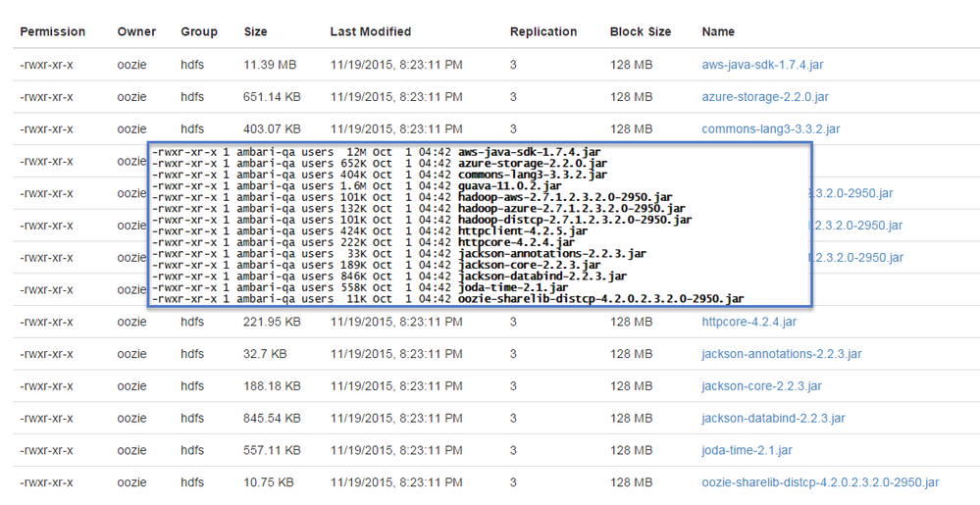
Task: Click the Replication column header
Action: point(543,32)
